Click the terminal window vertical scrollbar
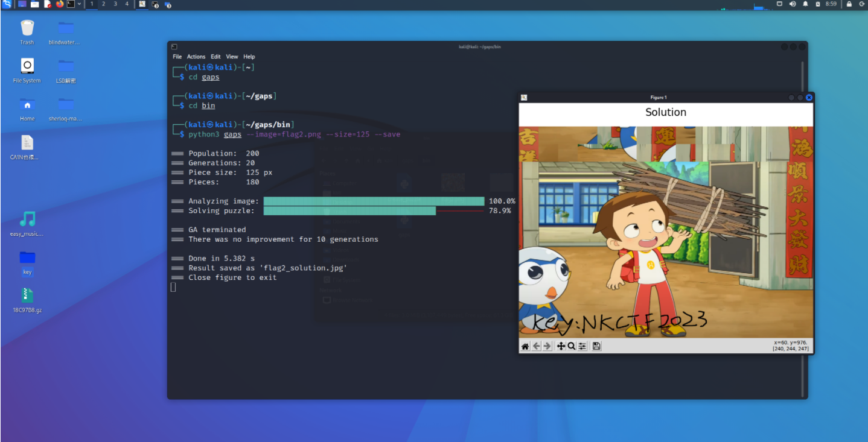Screen dimensions: 868x442 tap(802, 229)
